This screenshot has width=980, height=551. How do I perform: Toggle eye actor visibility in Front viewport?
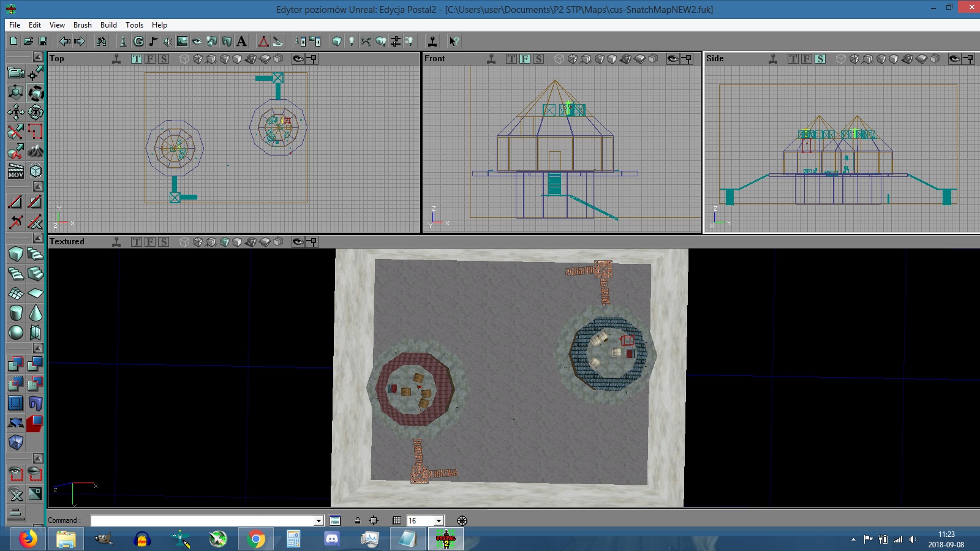[x=673, y=59]
